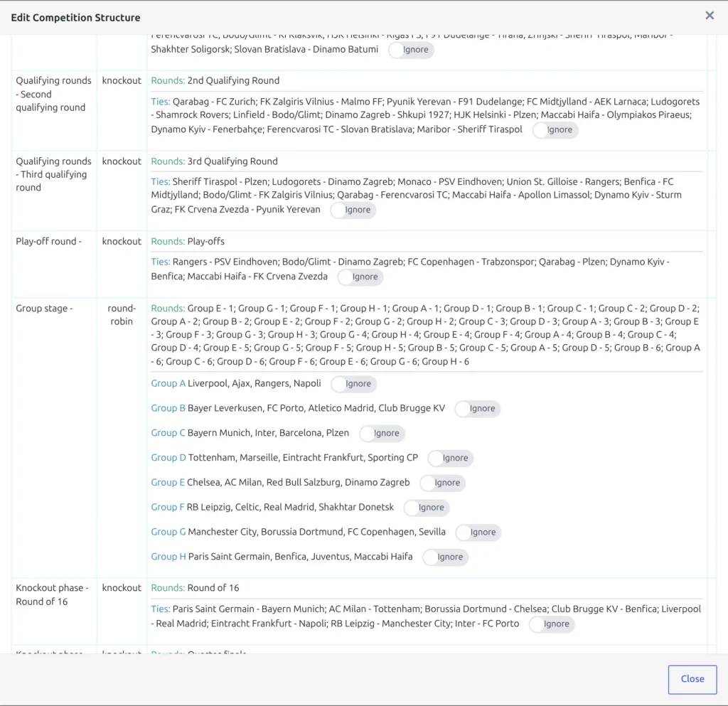Toggle Ignore for Group D

[x=451, y=458]
